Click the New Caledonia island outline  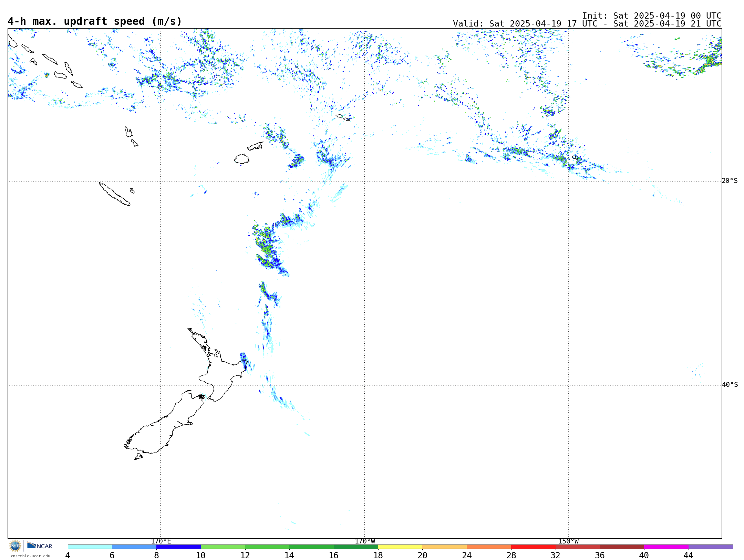115,194
